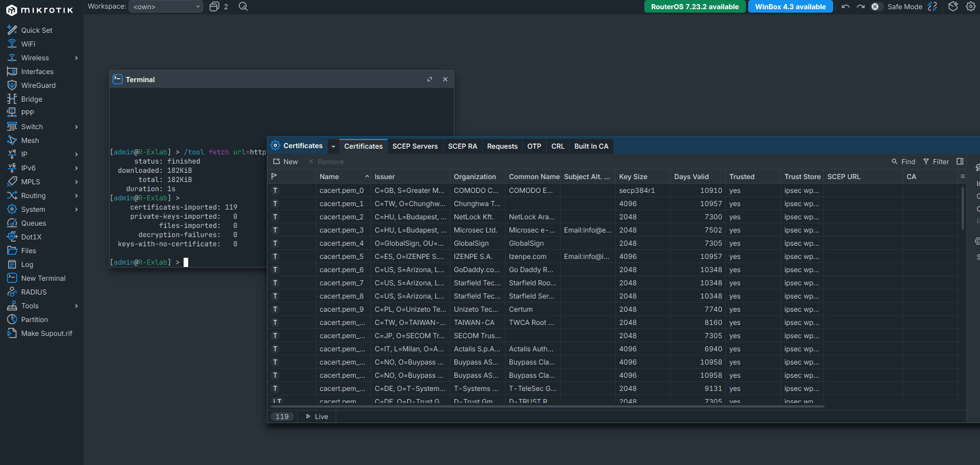980x465 pixels.
Task: Click Find in the Certificates toolbar
Action: tap(903, 161)
